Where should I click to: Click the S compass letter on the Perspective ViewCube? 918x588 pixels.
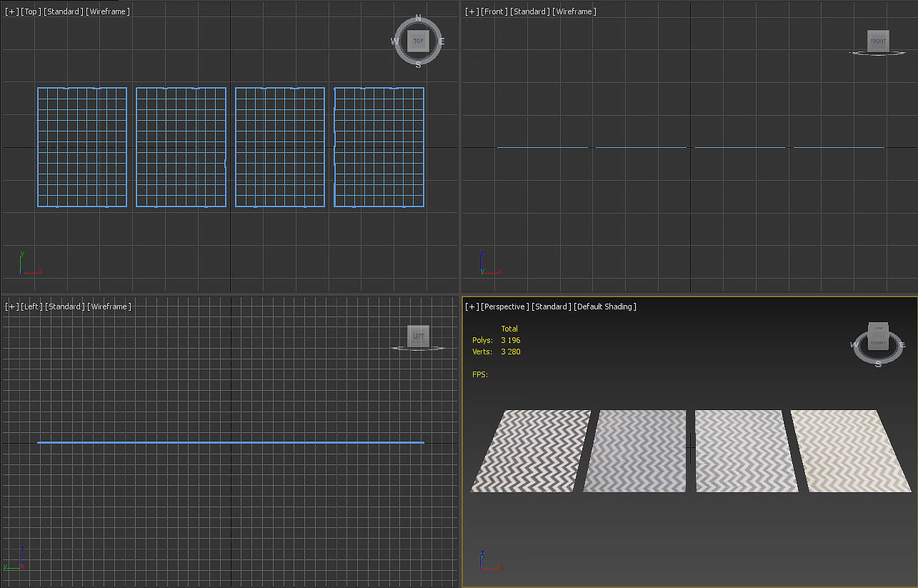(x=878, y=364)
